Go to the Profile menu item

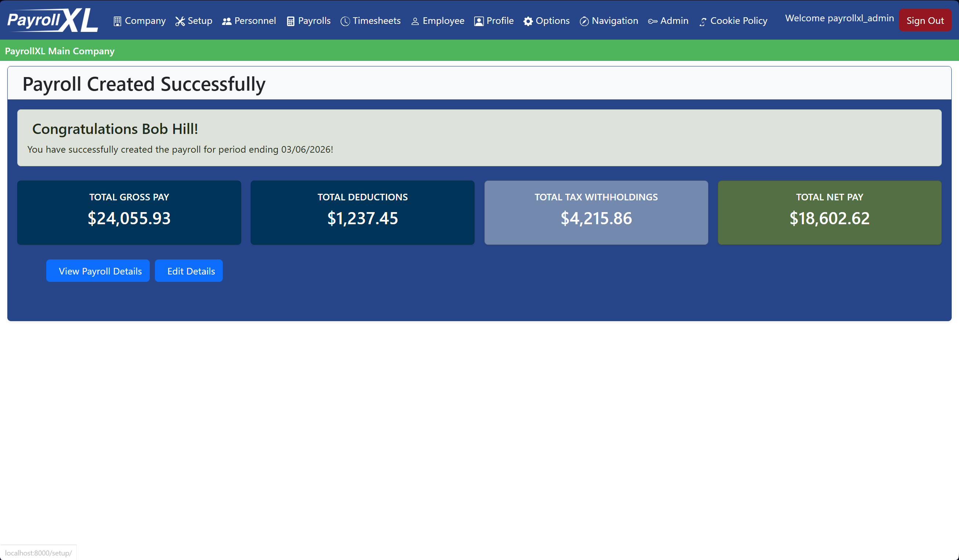494,21
